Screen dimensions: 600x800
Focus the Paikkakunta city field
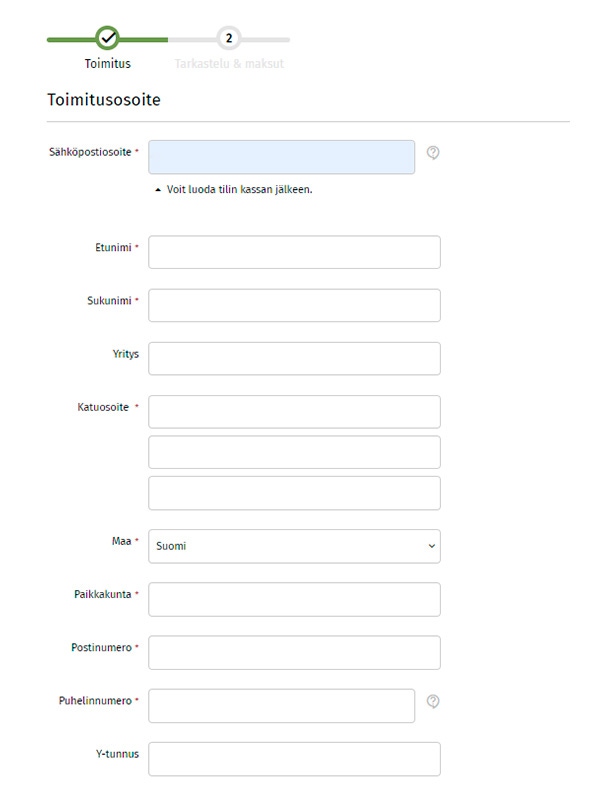coord(294,599)
